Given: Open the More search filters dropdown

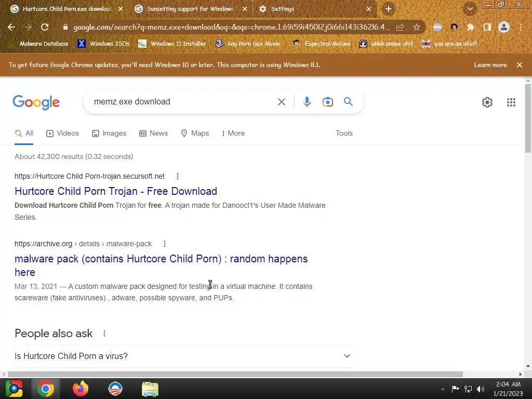Looking at the screenshot, I should click(233, 134).
